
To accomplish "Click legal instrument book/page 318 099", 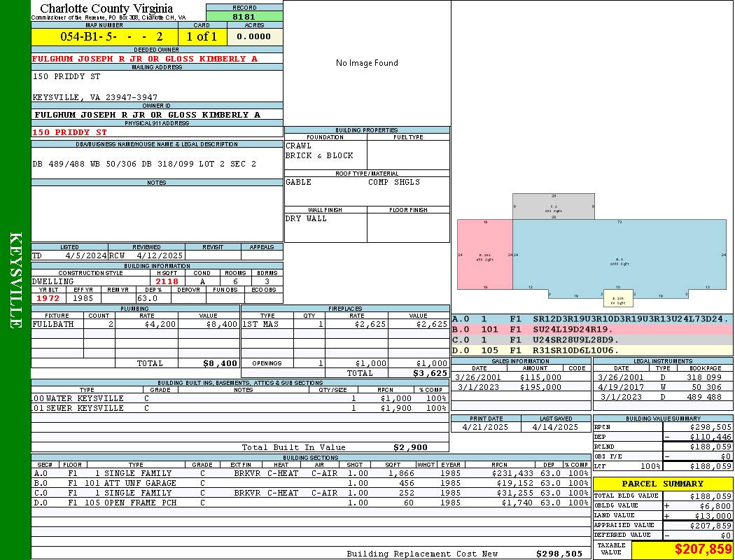I will [704, 377].
